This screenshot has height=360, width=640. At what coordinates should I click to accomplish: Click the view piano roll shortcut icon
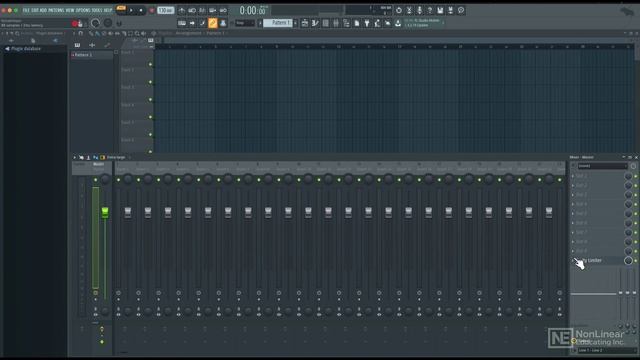pos(315,23)
